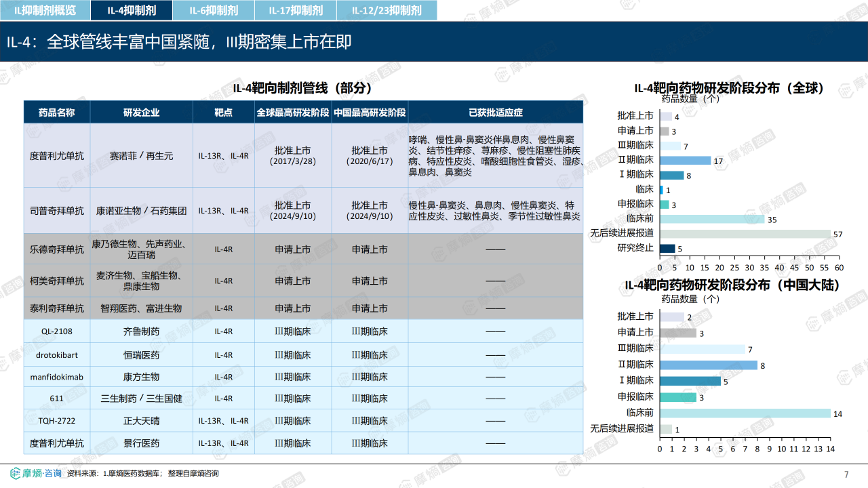Viewport: 868px width, 488px height.
Task: Click the China 临床前 bar labeled 14
Action: click(x=745, y=413)
